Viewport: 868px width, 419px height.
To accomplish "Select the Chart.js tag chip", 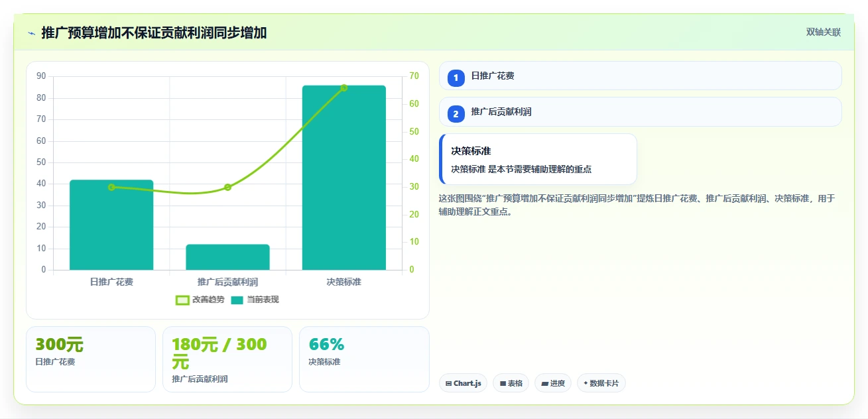I will (x=463, y=383).
